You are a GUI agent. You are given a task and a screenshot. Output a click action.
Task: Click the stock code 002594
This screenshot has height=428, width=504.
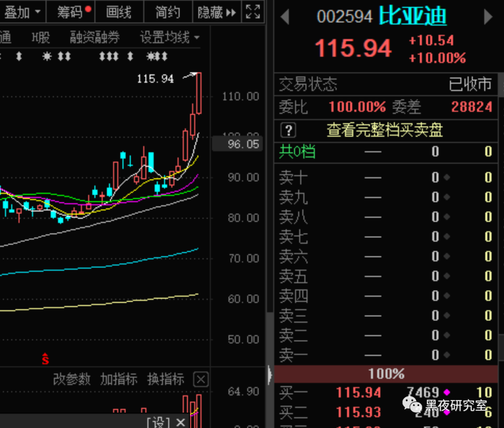[x=344, y=16]
